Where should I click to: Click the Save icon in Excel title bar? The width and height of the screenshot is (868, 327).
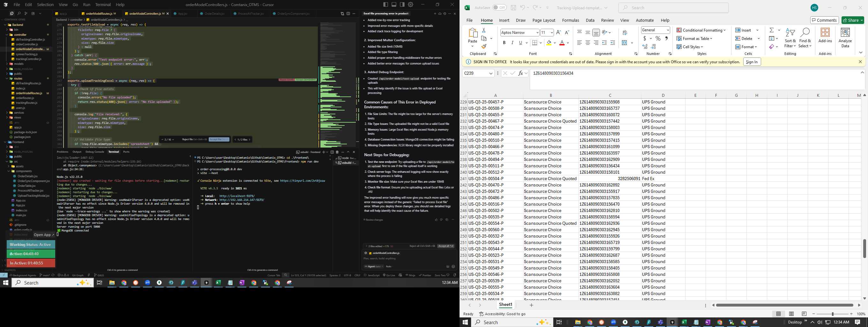(x=513, y=7)
